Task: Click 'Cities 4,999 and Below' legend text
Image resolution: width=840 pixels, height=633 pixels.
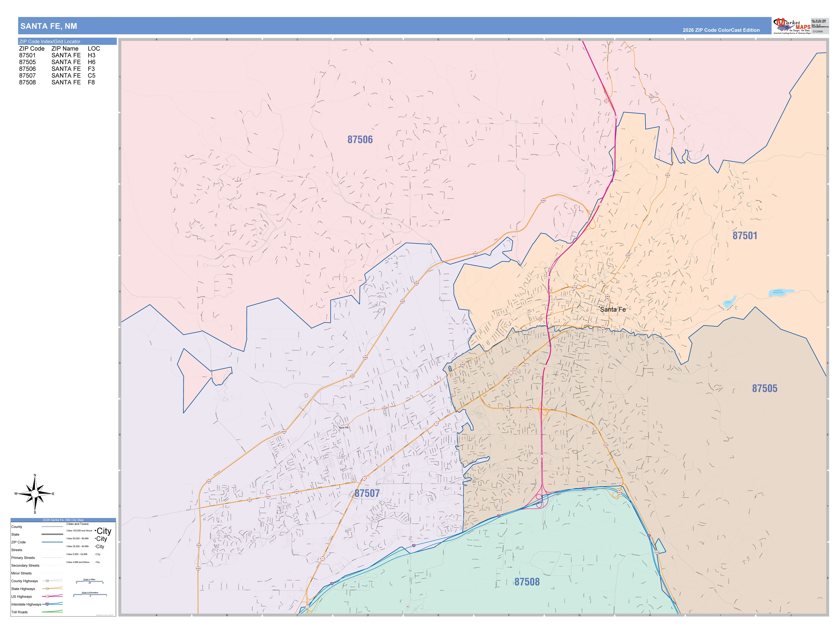Action: pos(78,562)
